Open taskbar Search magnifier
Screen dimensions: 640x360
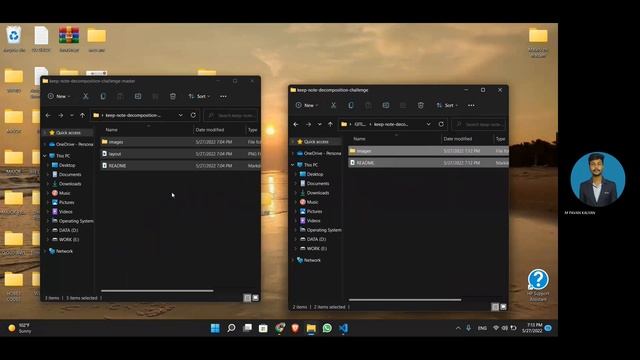click(231, 328)
